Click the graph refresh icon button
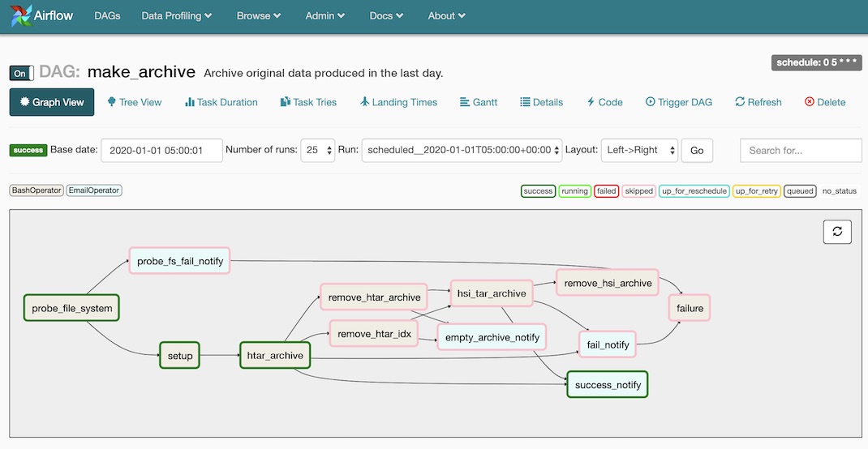 coord(837,231)
